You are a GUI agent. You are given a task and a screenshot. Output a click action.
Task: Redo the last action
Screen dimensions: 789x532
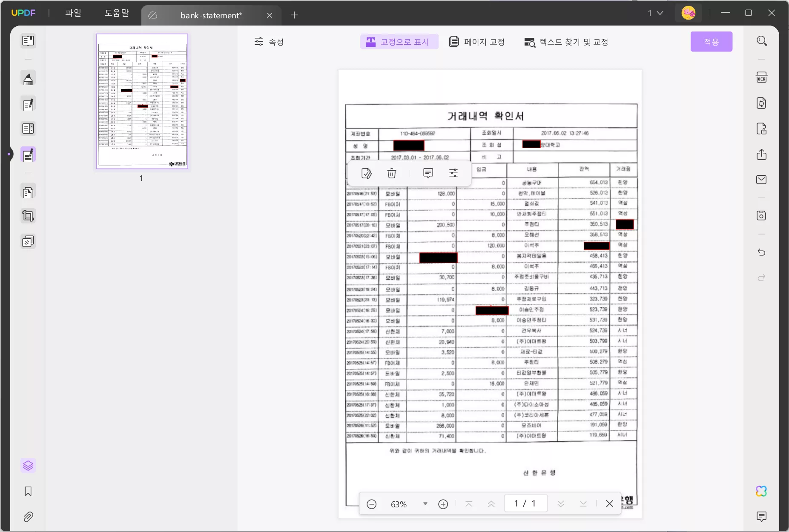(761, 278)
